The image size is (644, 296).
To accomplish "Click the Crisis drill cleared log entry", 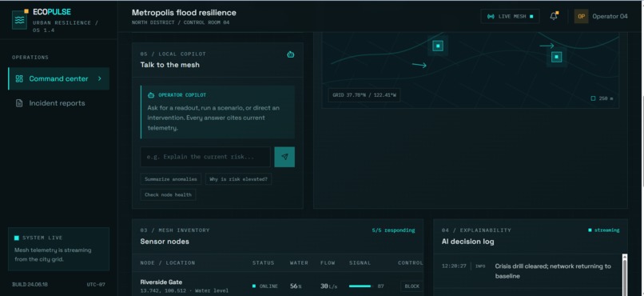I will coord(553,271).
